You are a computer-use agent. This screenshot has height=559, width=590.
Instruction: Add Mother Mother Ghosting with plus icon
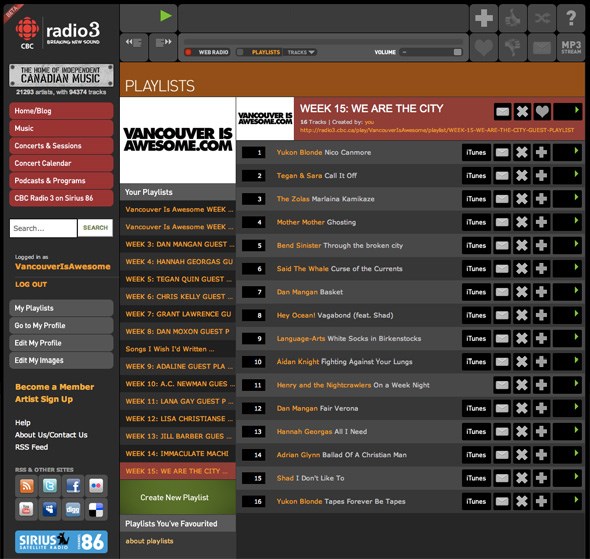point(541,222)
